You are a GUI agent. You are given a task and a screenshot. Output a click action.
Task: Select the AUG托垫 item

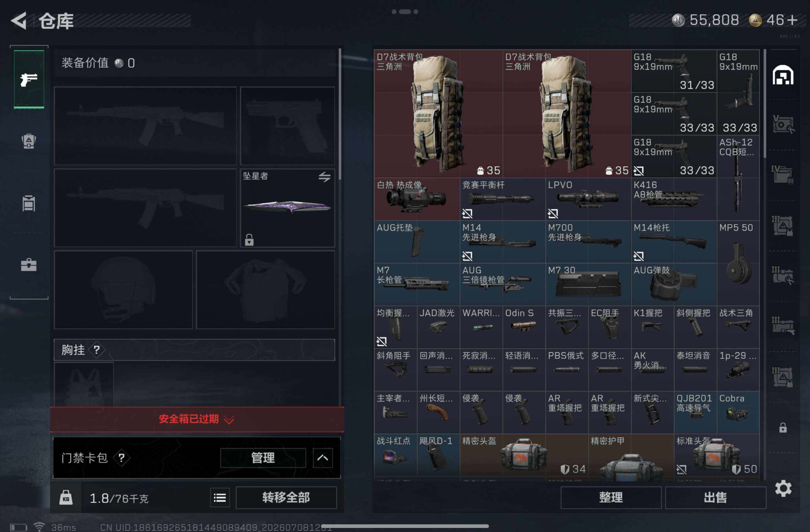tap(417, 241)
